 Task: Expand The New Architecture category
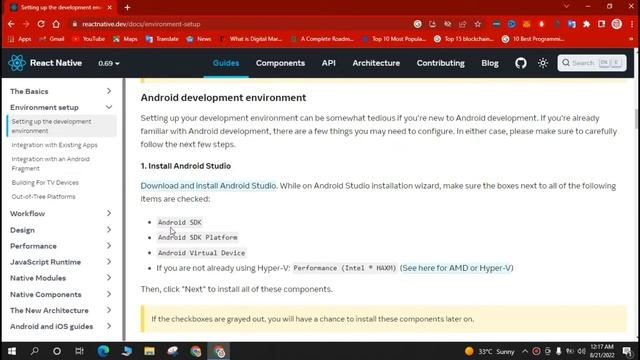tap(60, 310)
